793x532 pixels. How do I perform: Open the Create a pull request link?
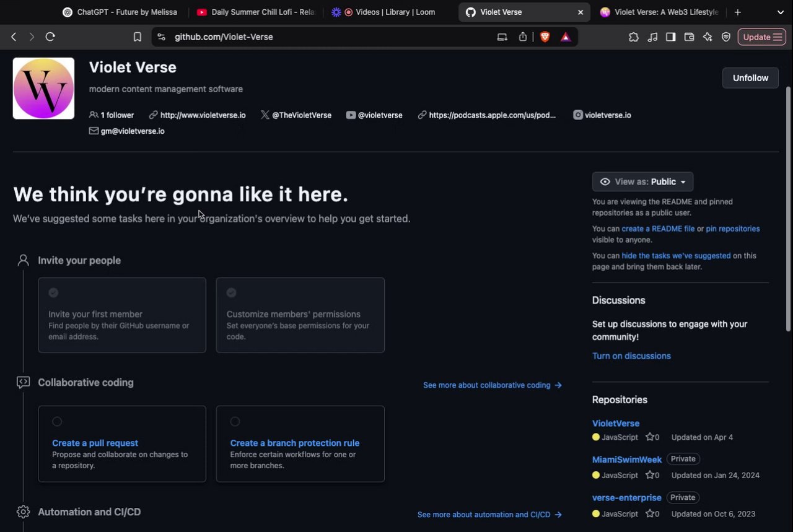coord(95,443)
